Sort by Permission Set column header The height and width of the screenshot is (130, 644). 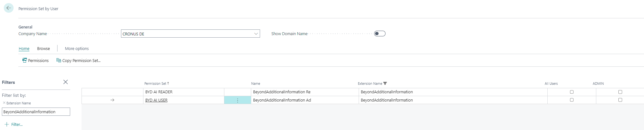pyautogui.click(x=155, y=84)
